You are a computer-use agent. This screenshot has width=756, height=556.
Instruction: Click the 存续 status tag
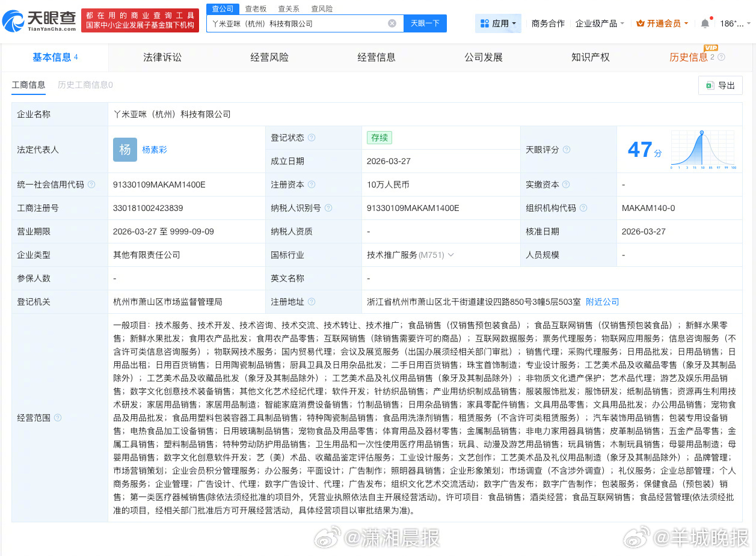click(x=380, y=138)
